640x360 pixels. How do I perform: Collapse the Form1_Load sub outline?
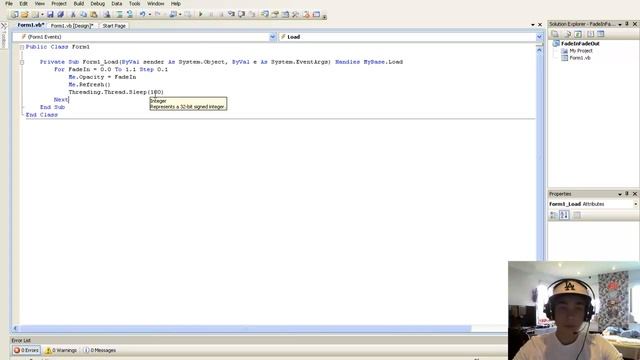pos(22,62)
